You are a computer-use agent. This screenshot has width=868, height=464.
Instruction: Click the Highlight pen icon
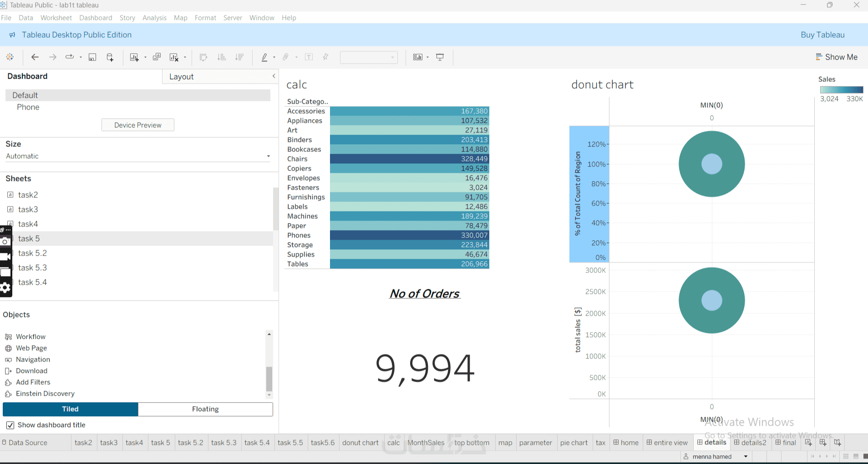coord(264,57)
